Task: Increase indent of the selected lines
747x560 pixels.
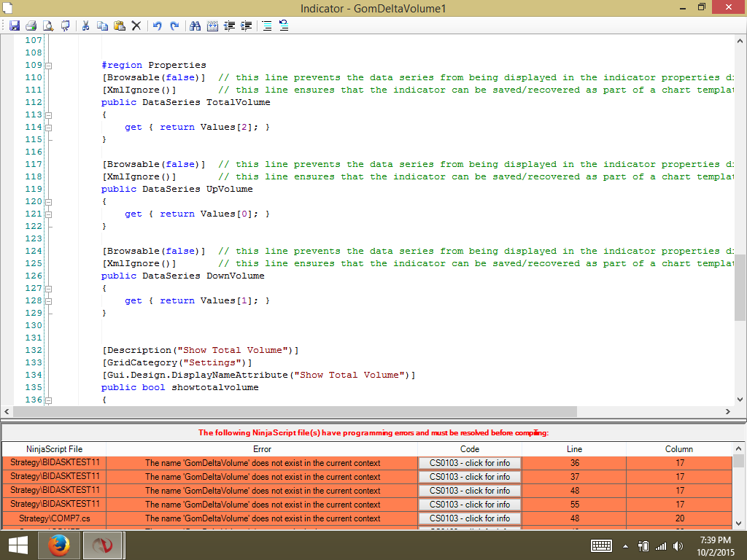Action: (247, 26)
